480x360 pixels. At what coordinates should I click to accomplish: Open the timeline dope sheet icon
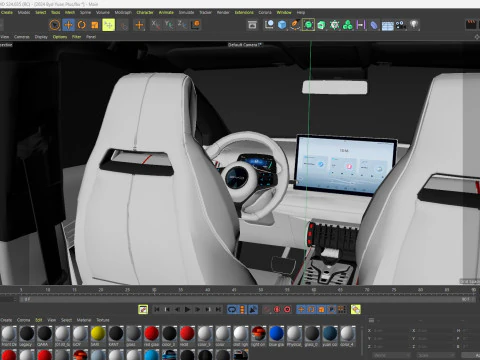(x=143, y=310)
